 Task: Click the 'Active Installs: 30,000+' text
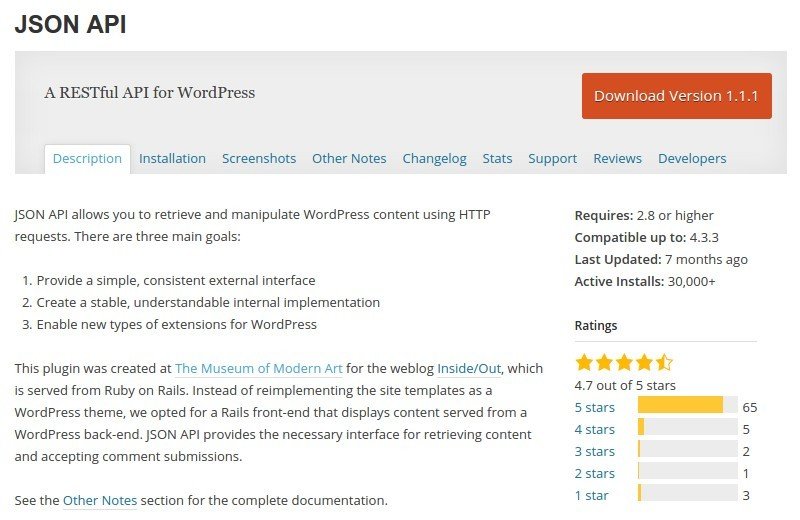click(x=645, y=281)
